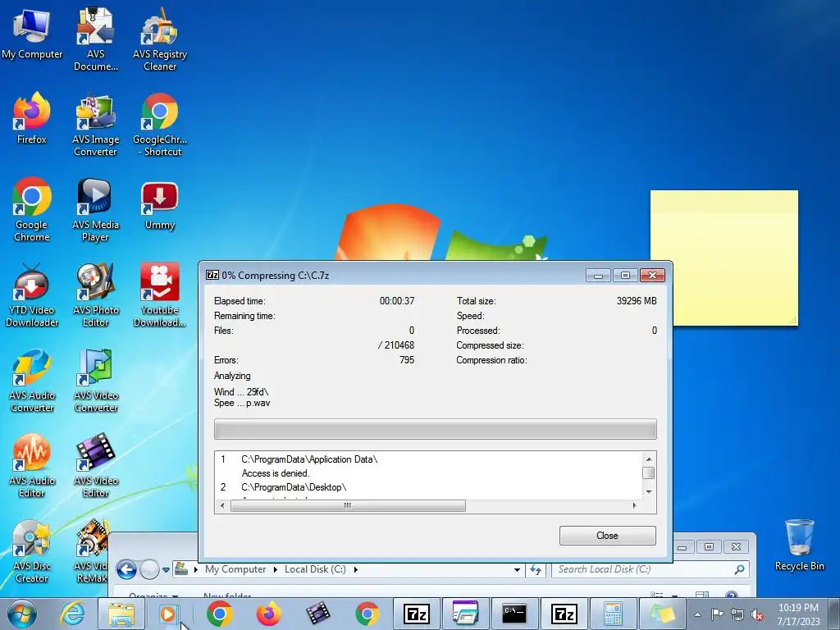Click the muted volume tray icon
This screenshot has width=840, height=630.
[757, 614]
